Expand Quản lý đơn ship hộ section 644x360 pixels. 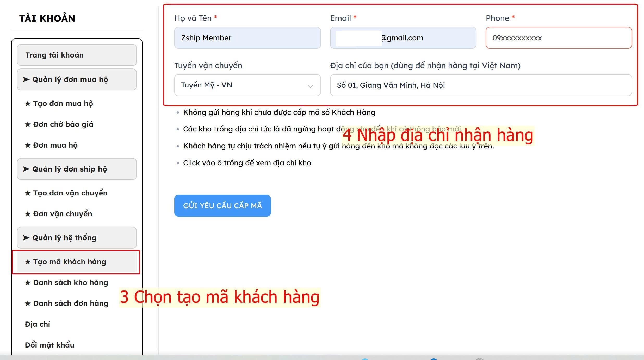(77, 169)
